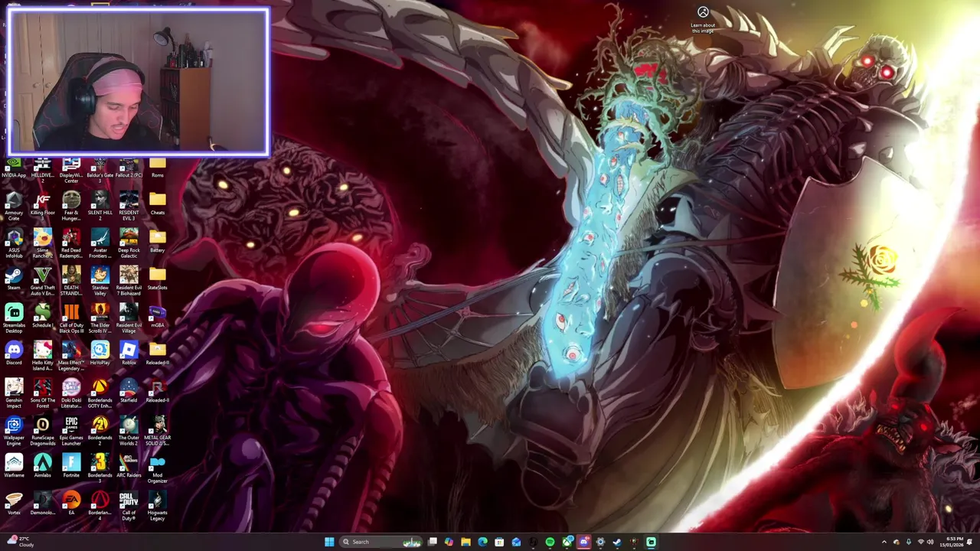This screenshot has width=980, height=551.
Task: Select the RuneScape Dragonwilds shortcut
Action: [42, 432]
